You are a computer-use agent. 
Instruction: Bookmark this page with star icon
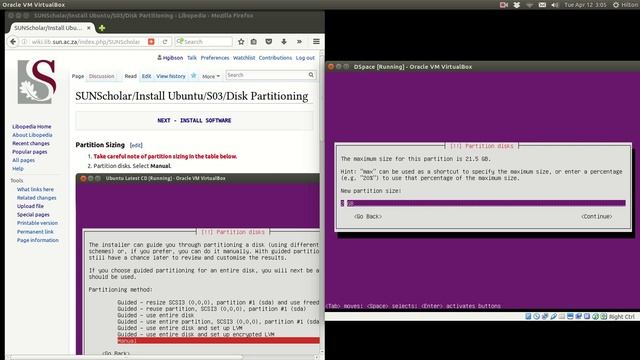tap(241, 42)
